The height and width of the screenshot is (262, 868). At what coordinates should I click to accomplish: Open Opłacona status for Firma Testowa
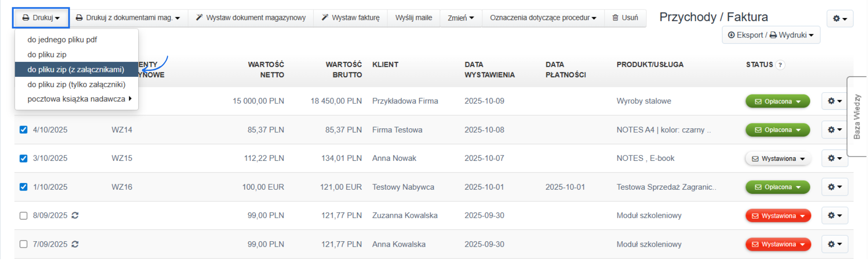pos(778,130)
